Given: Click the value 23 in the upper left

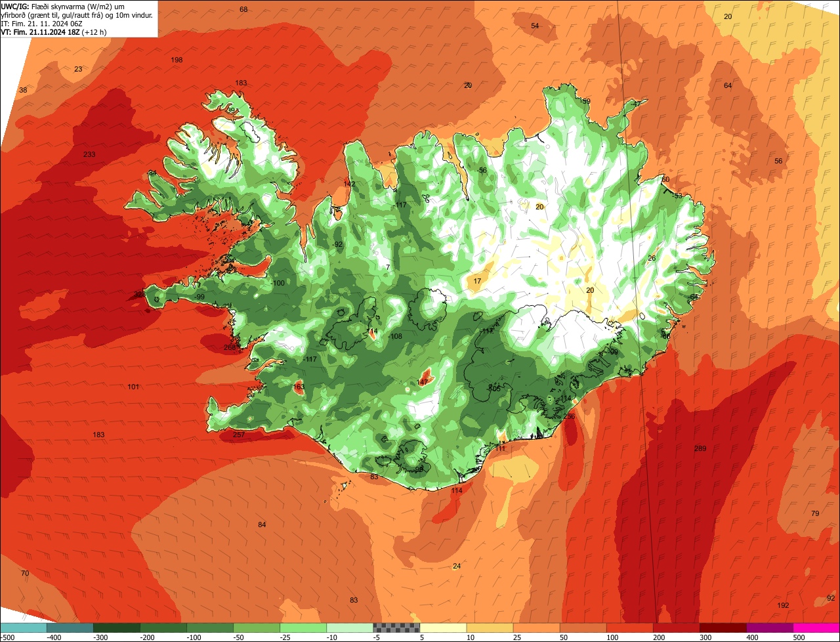Looking at the screenshot, I should click(x=78, y=69).
